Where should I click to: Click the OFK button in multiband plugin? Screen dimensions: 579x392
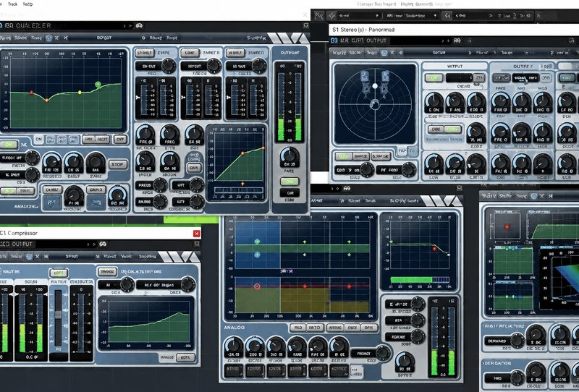(x=368, y=328)
